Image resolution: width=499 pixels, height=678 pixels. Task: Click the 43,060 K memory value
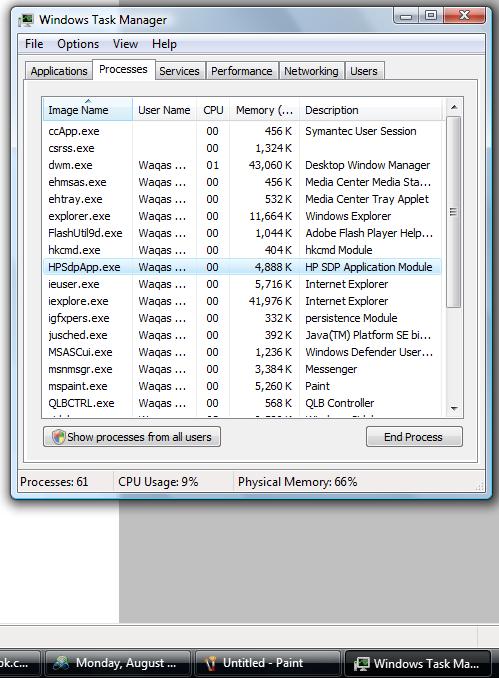tap(270, 165)
